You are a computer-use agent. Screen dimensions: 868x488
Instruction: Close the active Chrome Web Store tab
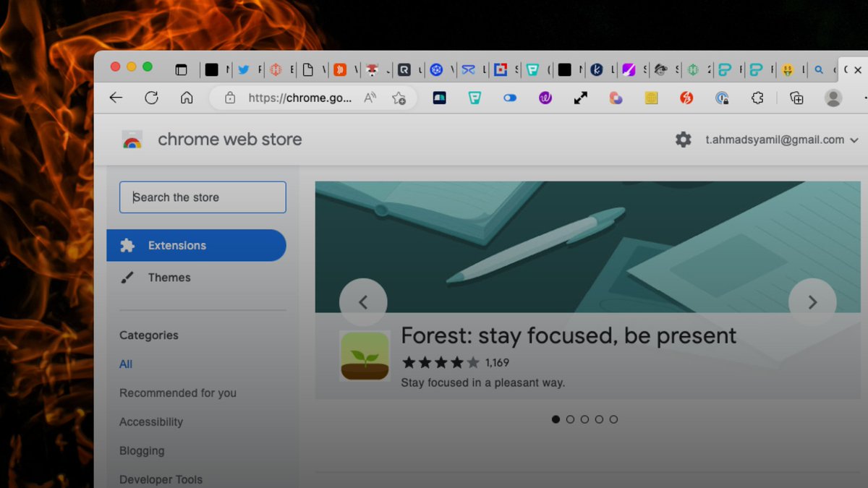coord(858,70)
